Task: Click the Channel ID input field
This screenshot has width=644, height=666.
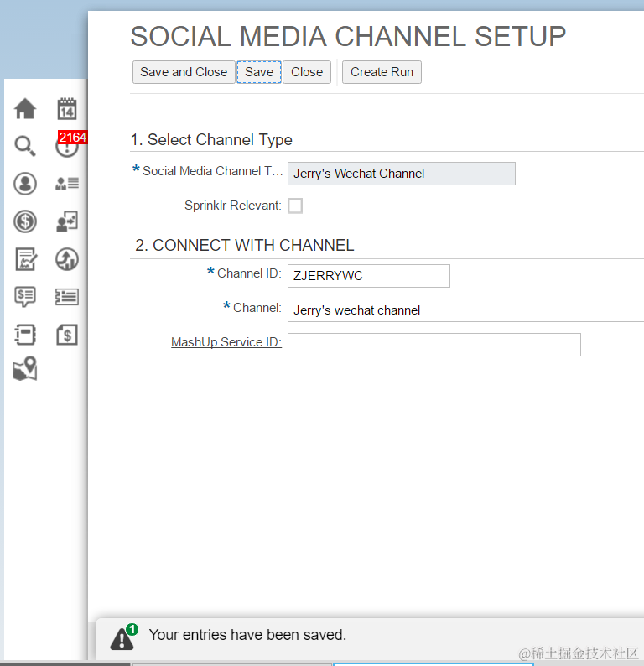Action: (x=368, y=276)
